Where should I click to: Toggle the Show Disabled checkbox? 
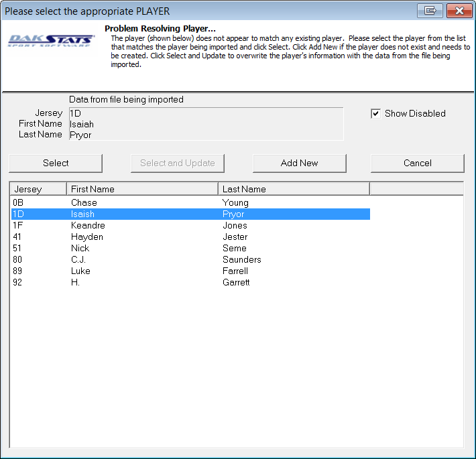coord(376,114)
